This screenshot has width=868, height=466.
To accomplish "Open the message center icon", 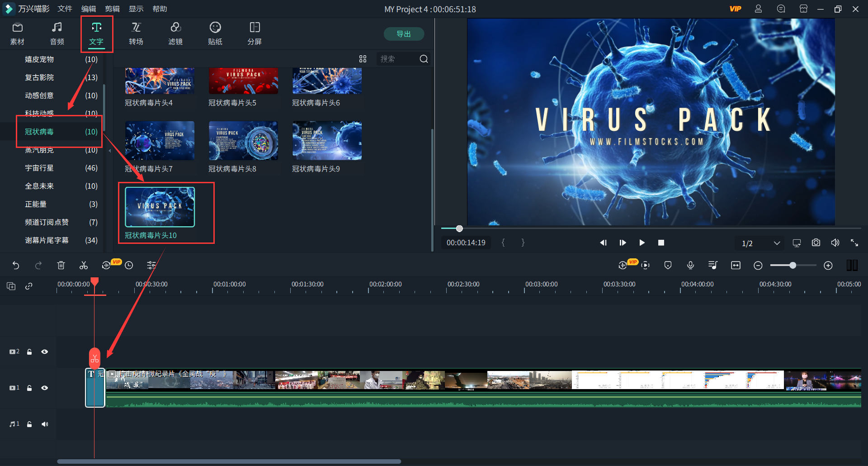I will tap(781, 9).
